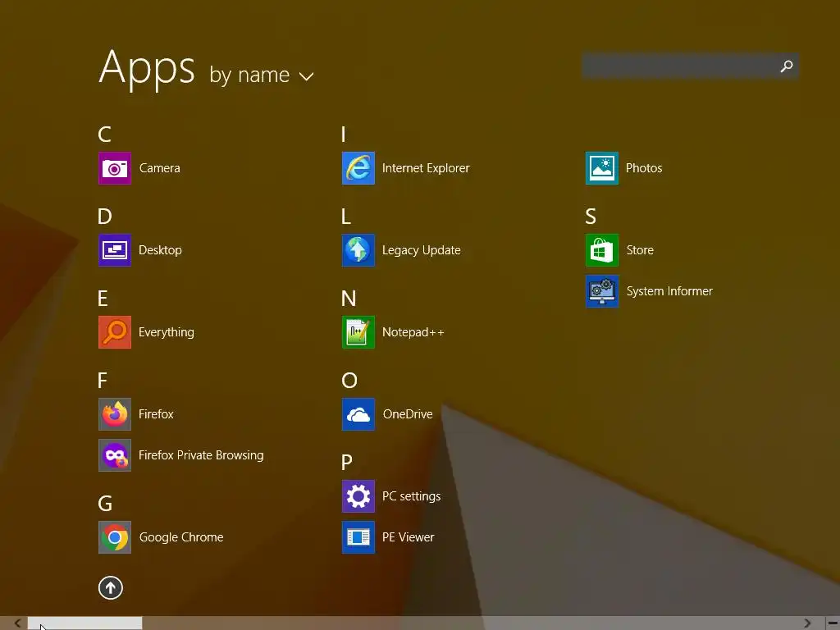Click the horizontal scrollbar right arrow
This screenshot has height=630, width=840.
point(808,623)
